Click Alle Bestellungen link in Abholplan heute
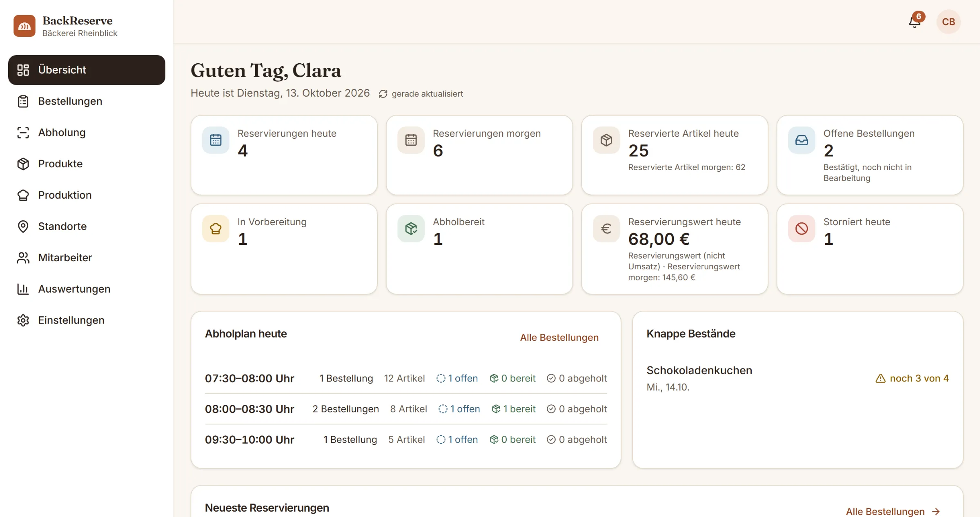Image resolution: width=980 pixels, height=517 pixels. coord(559,337)
